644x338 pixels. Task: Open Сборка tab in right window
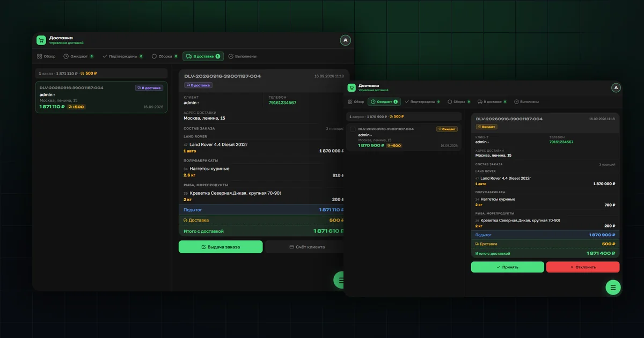pyautogui.click(x=459, y=101)
